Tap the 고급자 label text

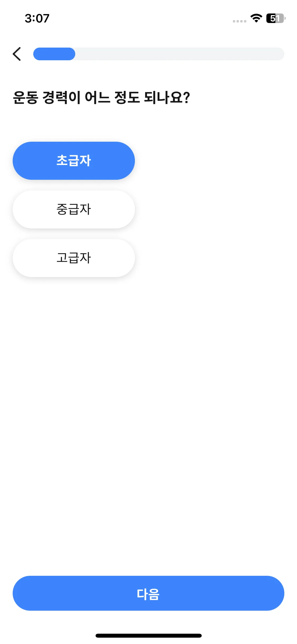coord(74,258)
